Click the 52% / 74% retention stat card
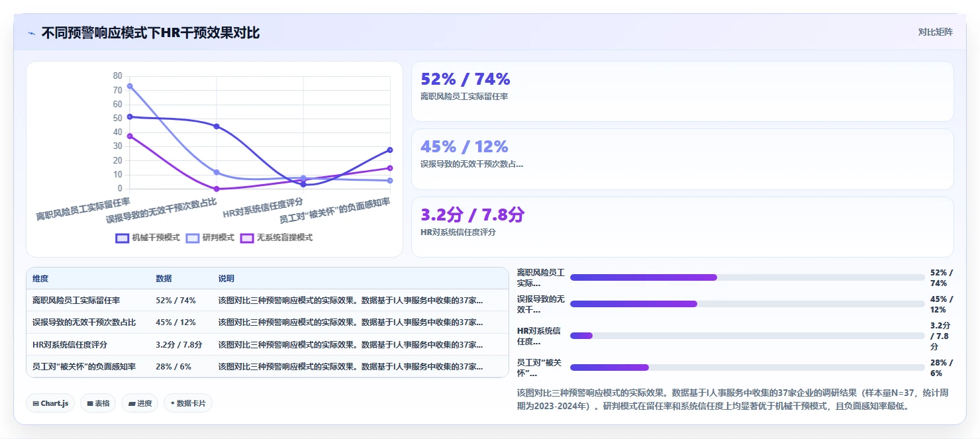980x439 pixels. (x=683, y=91)
